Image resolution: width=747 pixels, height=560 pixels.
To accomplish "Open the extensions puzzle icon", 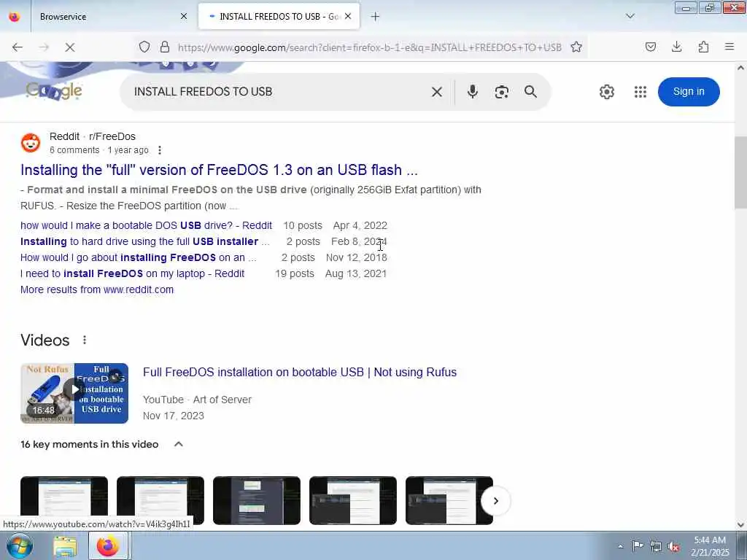I will click(704, 47).
